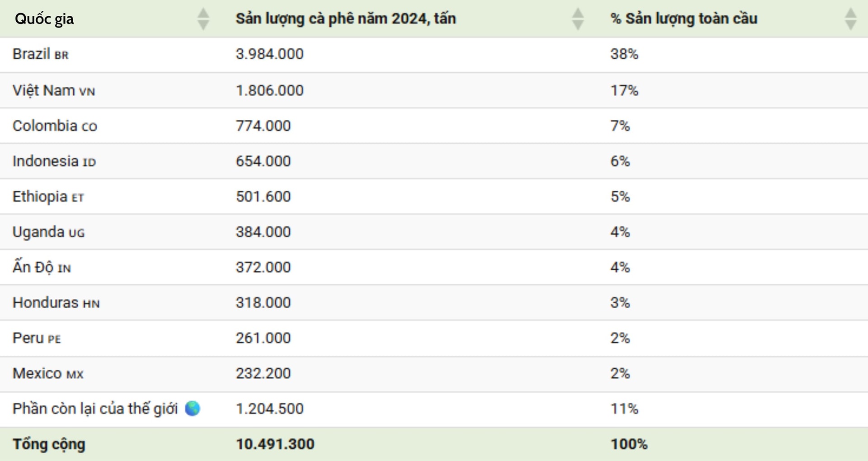Sort table by Quốc gia column arrows
Screen dimensions: 868x461
[203, 19]
